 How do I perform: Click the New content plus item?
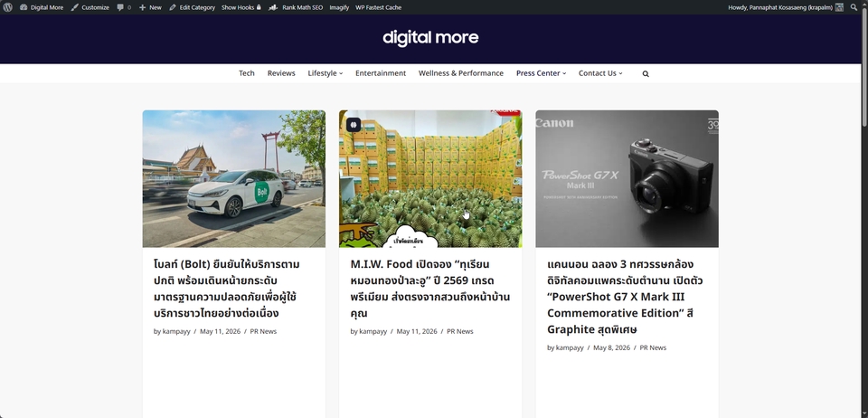point(150,7)
